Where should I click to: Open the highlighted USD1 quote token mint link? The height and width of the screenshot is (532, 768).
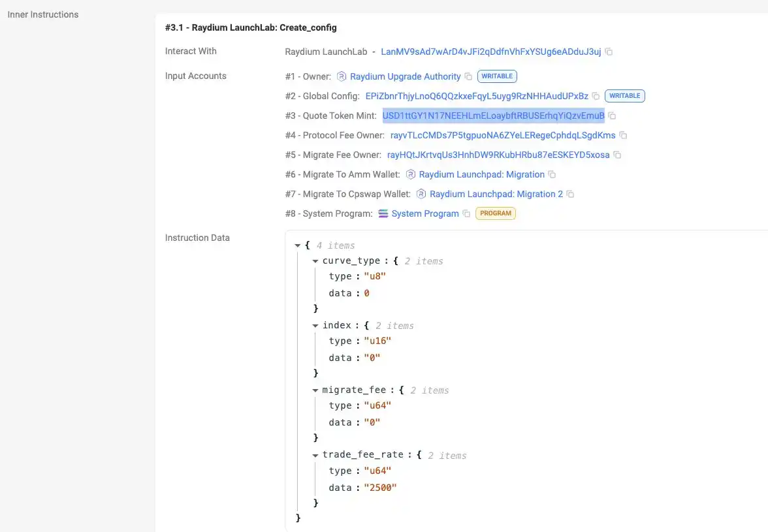tap(493, 116)
